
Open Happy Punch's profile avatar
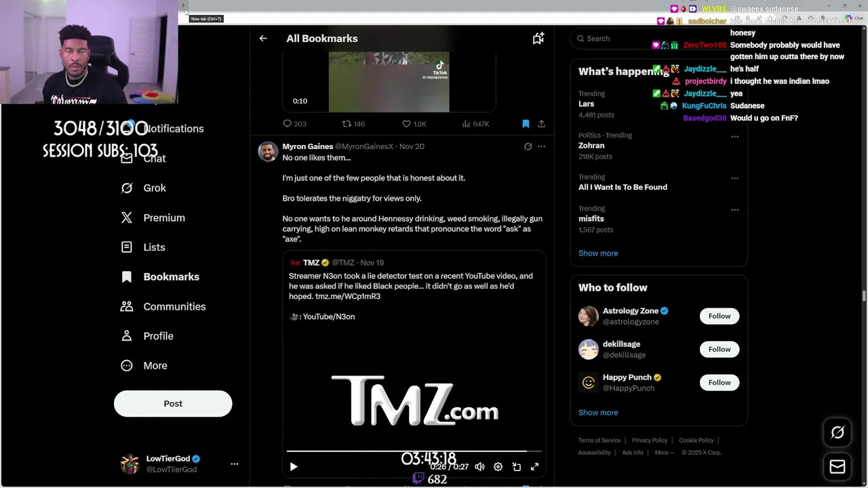pyautogui.click(x=589, y=382)
